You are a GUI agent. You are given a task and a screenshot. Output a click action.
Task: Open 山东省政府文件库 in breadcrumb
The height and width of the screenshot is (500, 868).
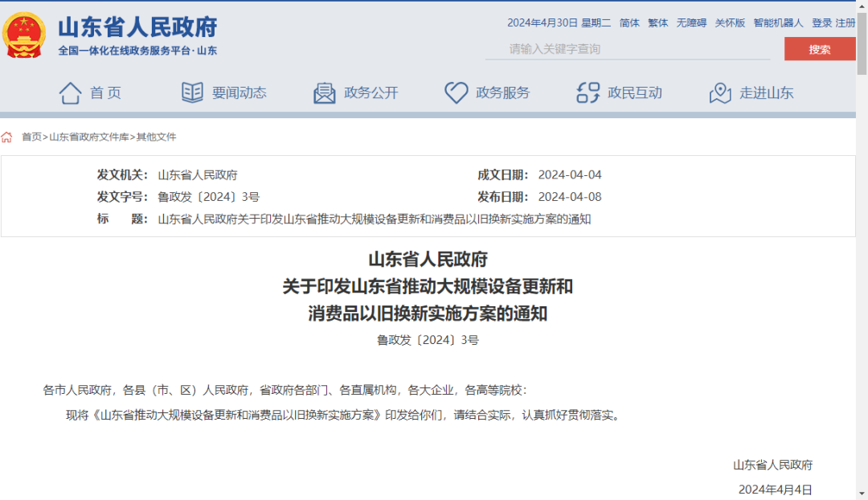(x=88, y=137)
